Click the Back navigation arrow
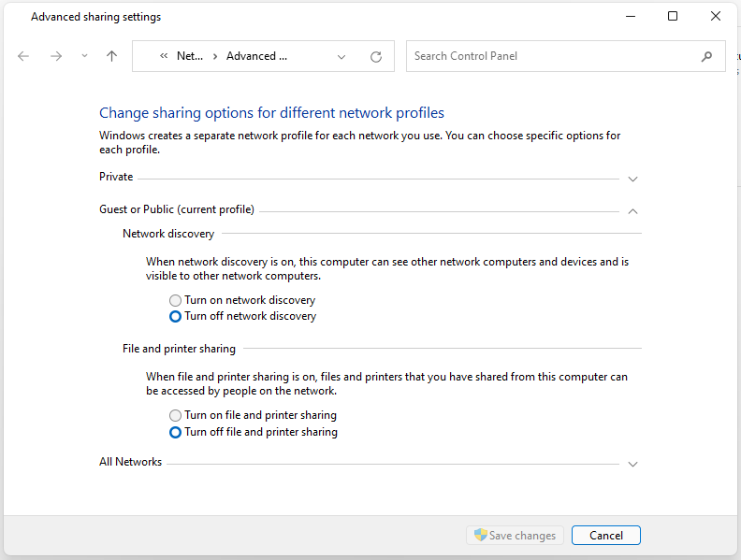741x560 pixels. tap(23, 56)
